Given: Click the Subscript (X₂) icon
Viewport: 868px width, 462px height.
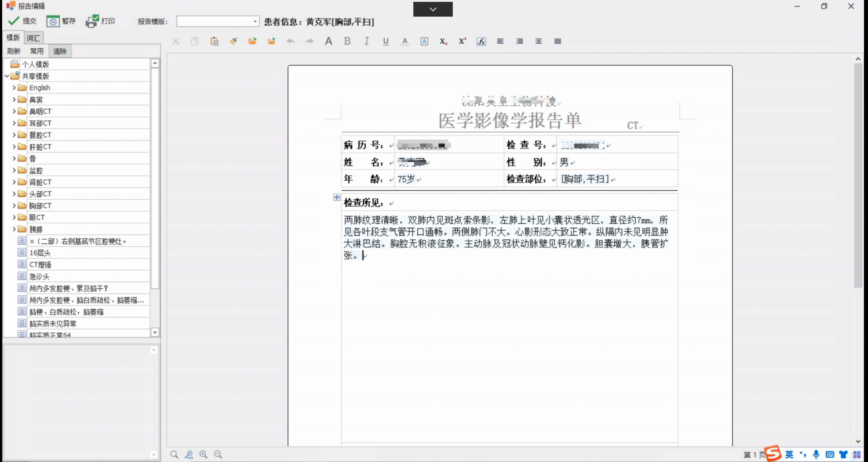Looking at the screenshot, I should (x=443, y=41).
